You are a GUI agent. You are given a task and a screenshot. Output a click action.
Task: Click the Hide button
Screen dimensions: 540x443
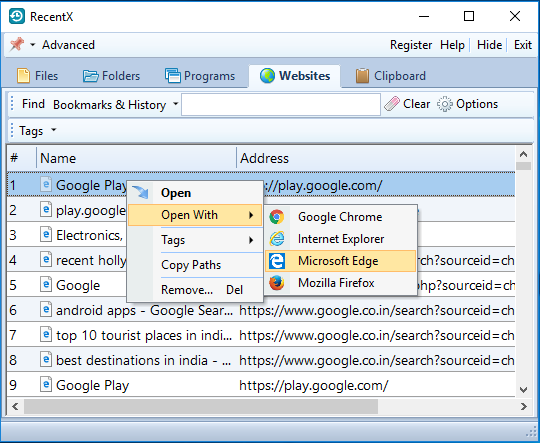pyautogui.click(x=489, y=45)
